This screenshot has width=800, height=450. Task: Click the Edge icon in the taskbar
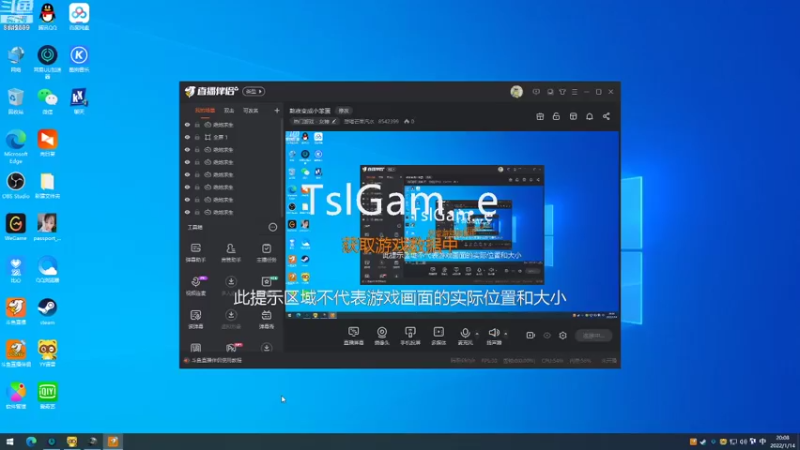31,441
